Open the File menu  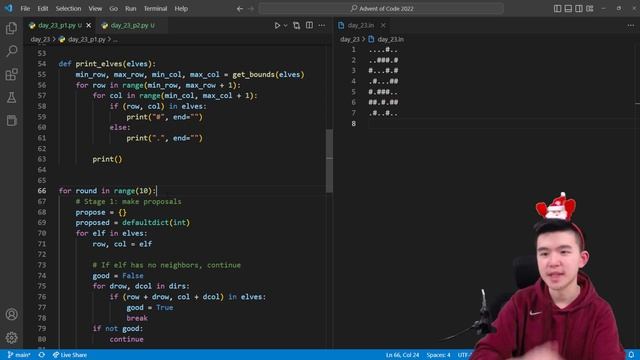click(x=25, y=9)
